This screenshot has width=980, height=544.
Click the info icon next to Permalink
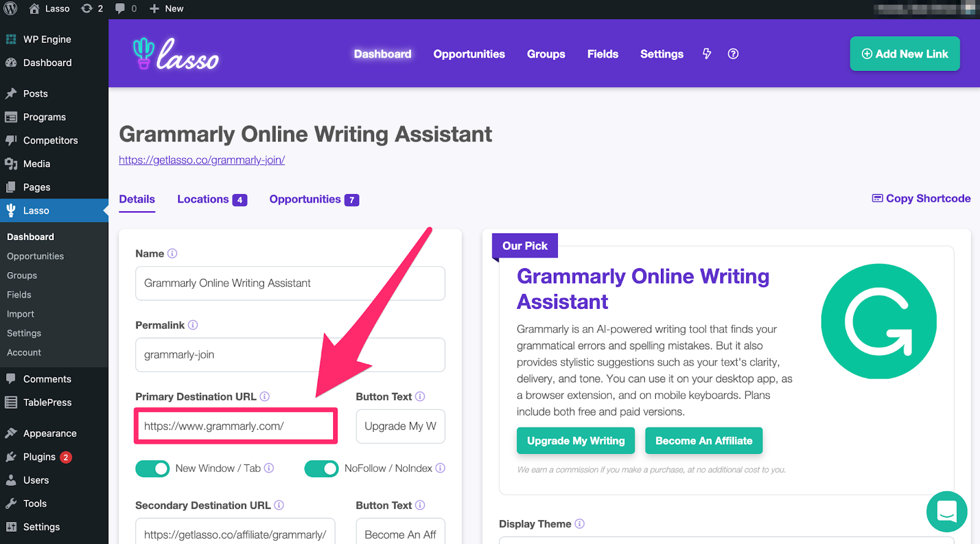click(x=193, y=325)
